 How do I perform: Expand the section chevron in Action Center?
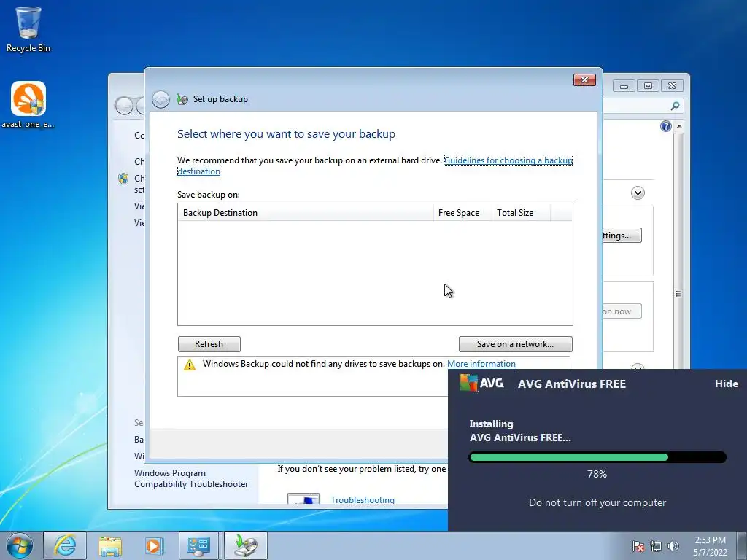638,192
